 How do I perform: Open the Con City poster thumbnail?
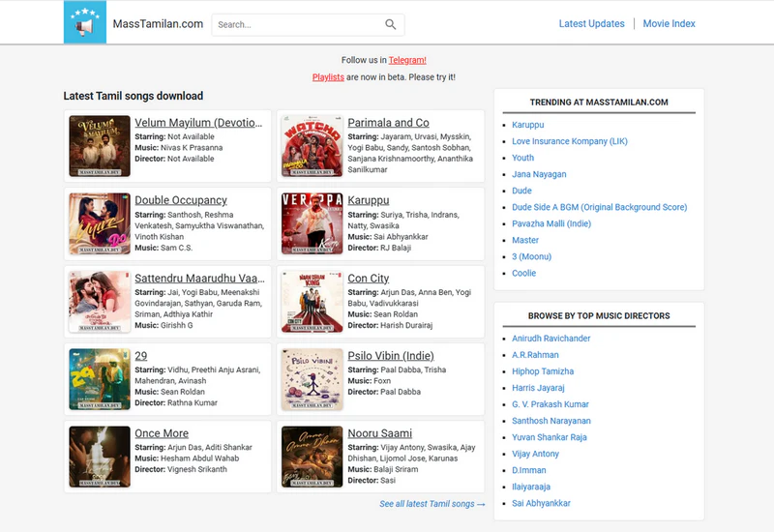pyautogui.click(x=312, y=302)
